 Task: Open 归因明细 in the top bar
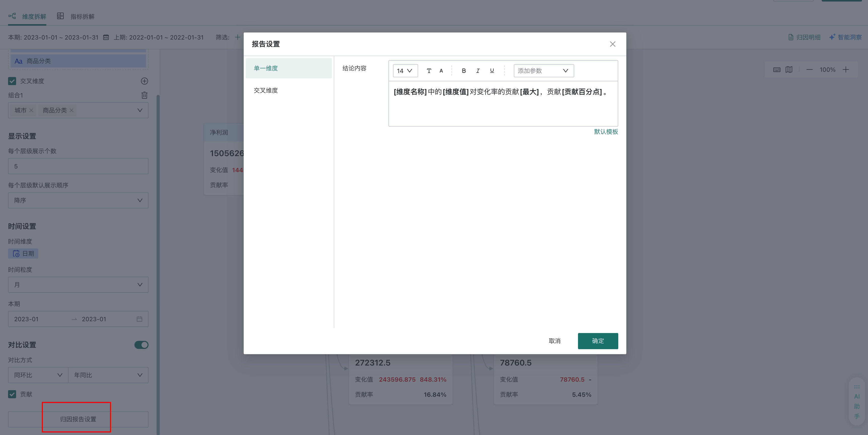pos(804,37)
